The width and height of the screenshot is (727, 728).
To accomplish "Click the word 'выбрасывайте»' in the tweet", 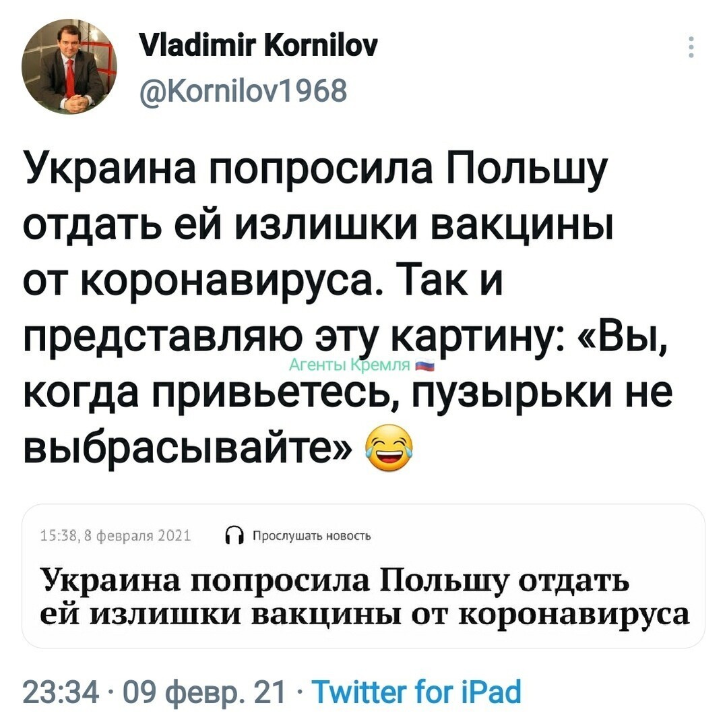I will point(188,448).
